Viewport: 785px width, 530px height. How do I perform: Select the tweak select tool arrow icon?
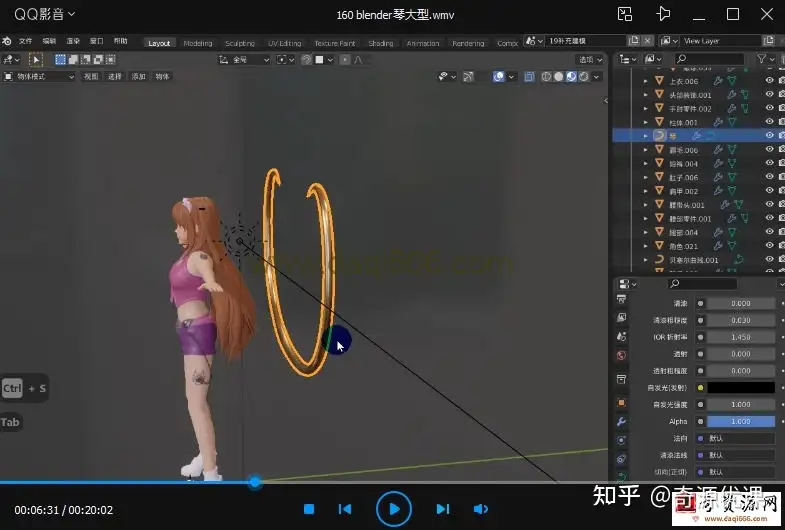pyautogui.click(x=36, y=60)
